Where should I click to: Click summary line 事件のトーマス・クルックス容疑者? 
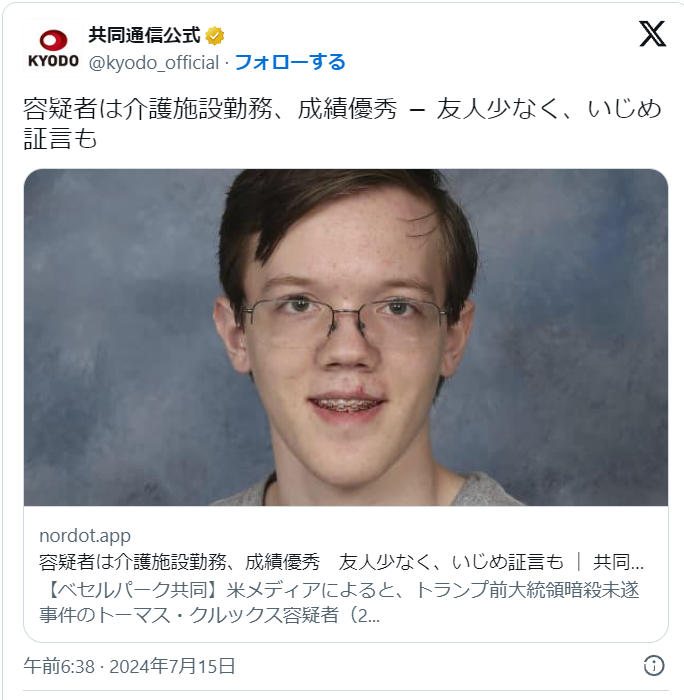pos(189,616)
